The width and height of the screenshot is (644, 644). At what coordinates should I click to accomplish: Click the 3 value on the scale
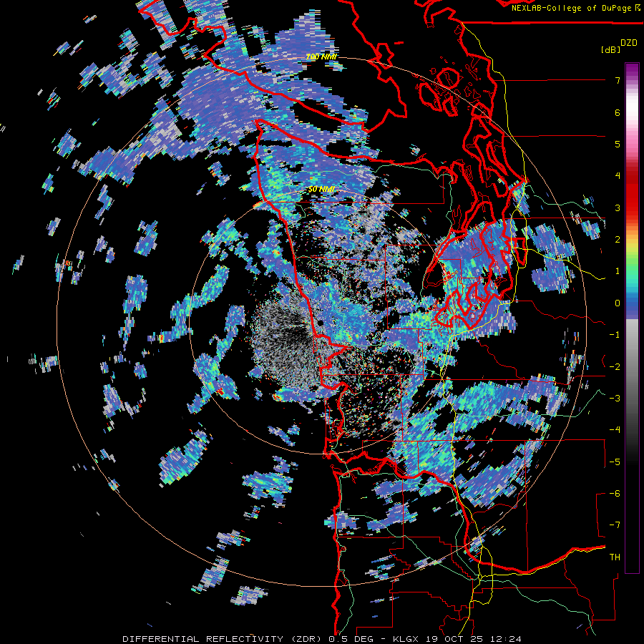click(x=618, y=208)
